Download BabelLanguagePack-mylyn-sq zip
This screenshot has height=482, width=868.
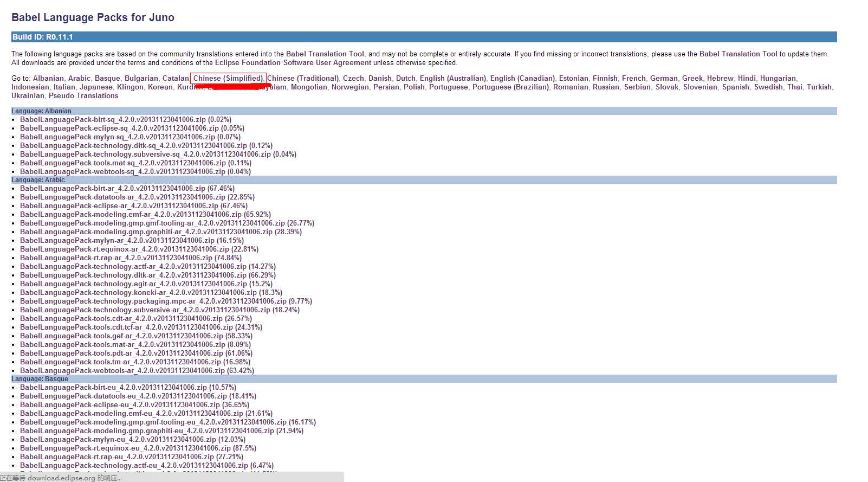[118, 137]
